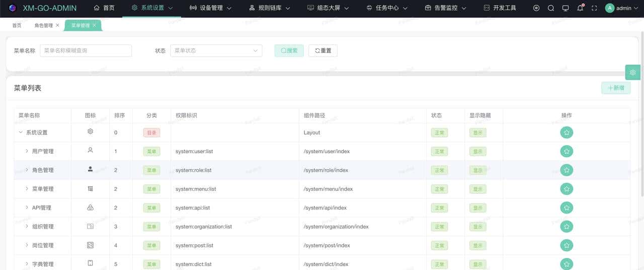Click the circular icon left of header search

coord(536,8)
